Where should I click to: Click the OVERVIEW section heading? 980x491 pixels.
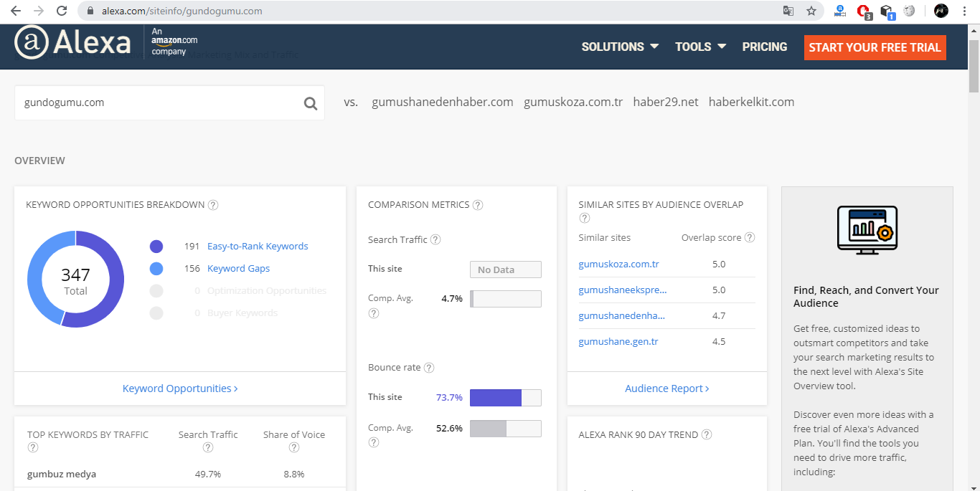tap(39, 161)
